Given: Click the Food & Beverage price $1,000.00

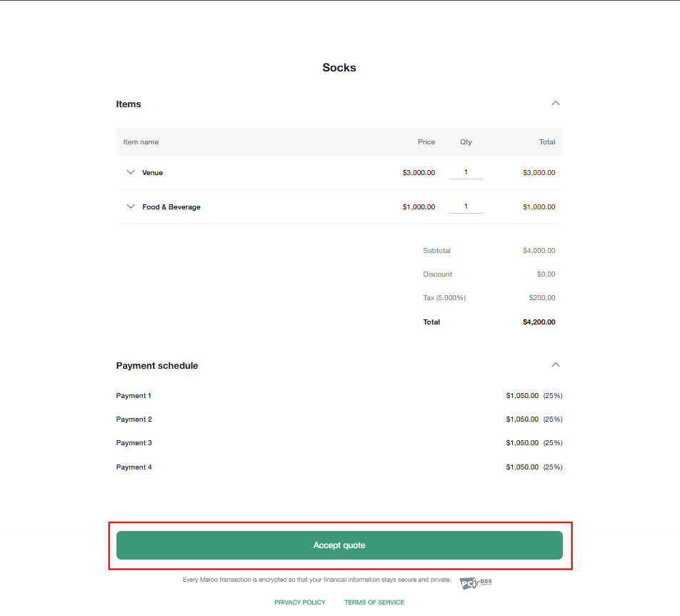Looking at the screenshot, I should pos(419,207).
